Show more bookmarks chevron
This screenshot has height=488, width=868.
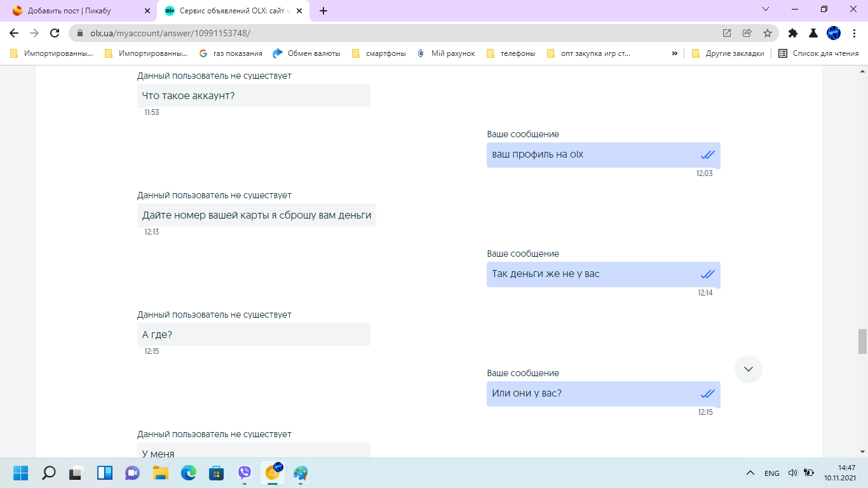pos(674,53)
